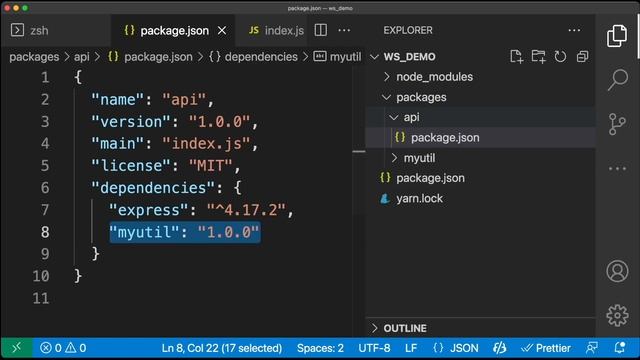Click the status bar icon next to JSON
The image size is (640, 360).
pyautogui.click(x=500, y=348)
